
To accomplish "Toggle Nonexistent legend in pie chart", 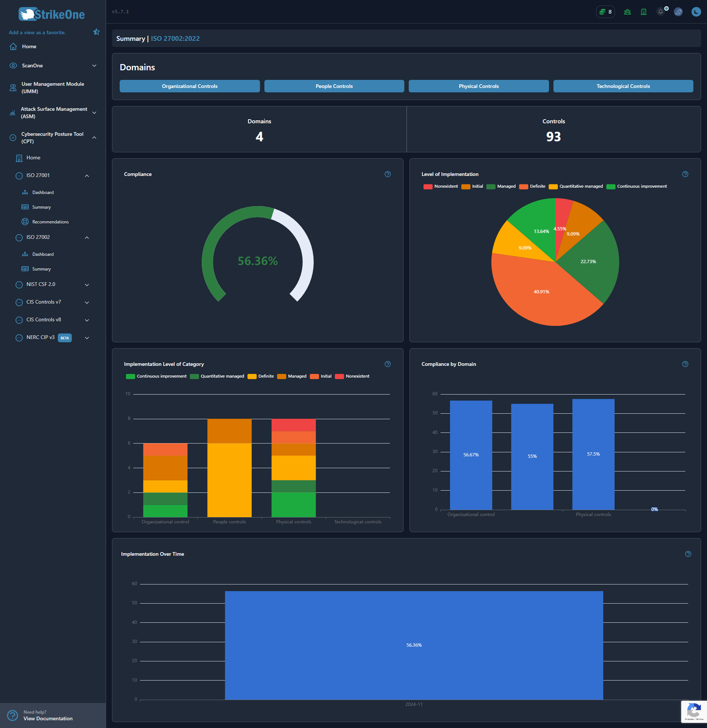I will (441, 187).
